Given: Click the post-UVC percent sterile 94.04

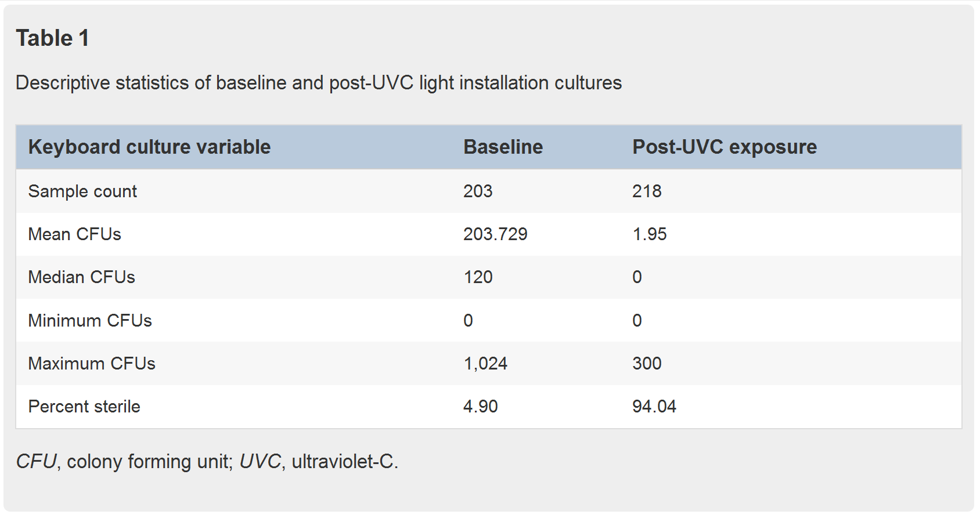Looking at the screenshot, I should [654, 407].
